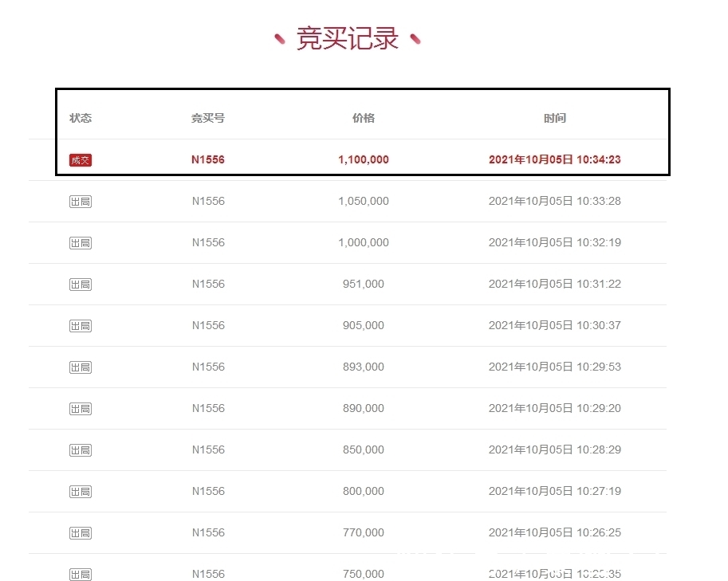Click the time 2021年10月05日 10:27:19
Image resolution: width=728 pixels, height=581 pixels.
555,491
